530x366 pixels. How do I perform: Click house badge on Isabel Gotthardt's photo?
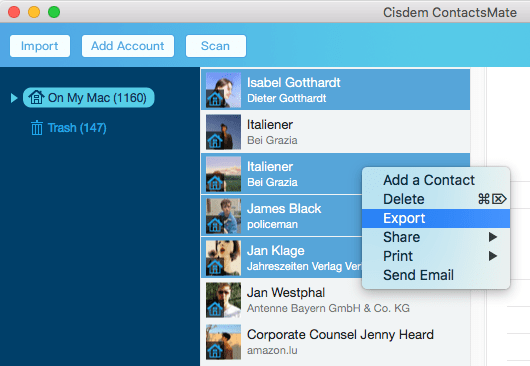(215, 99)
